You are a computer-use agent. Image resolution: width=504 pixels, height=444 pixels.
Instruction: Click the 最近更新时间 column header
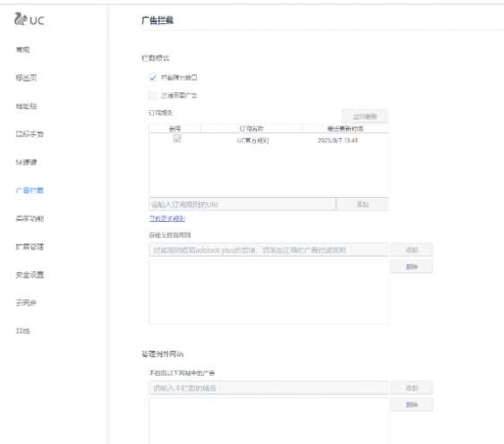346,129
